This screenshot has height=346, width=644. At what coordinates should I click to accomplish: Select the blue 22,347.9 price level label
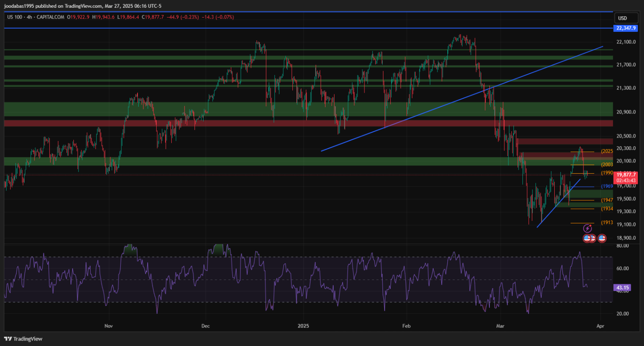[625, 28]
